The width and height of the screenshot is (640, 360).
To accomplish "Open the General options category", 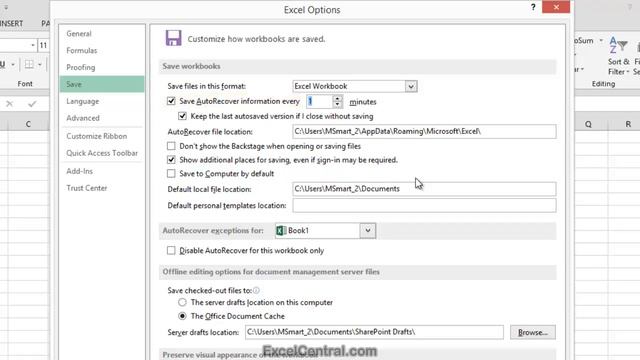I will click(79, 33).
